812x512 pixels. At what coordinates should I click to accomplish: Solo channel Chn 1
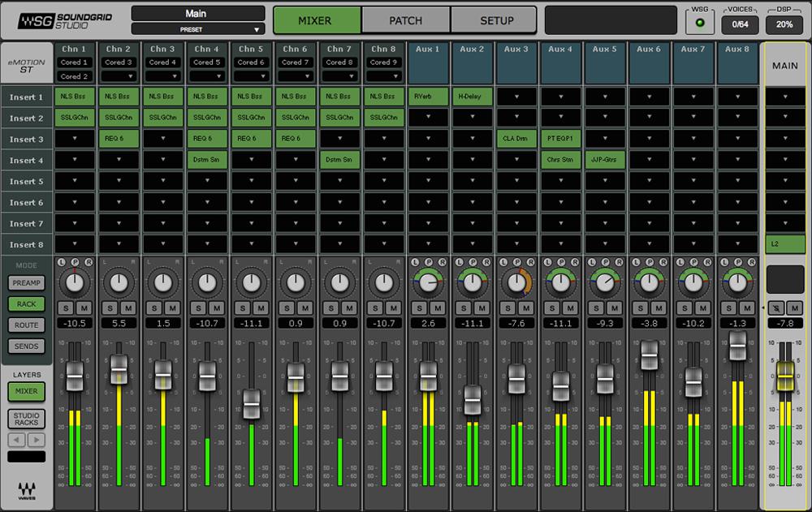click(66, 308)
